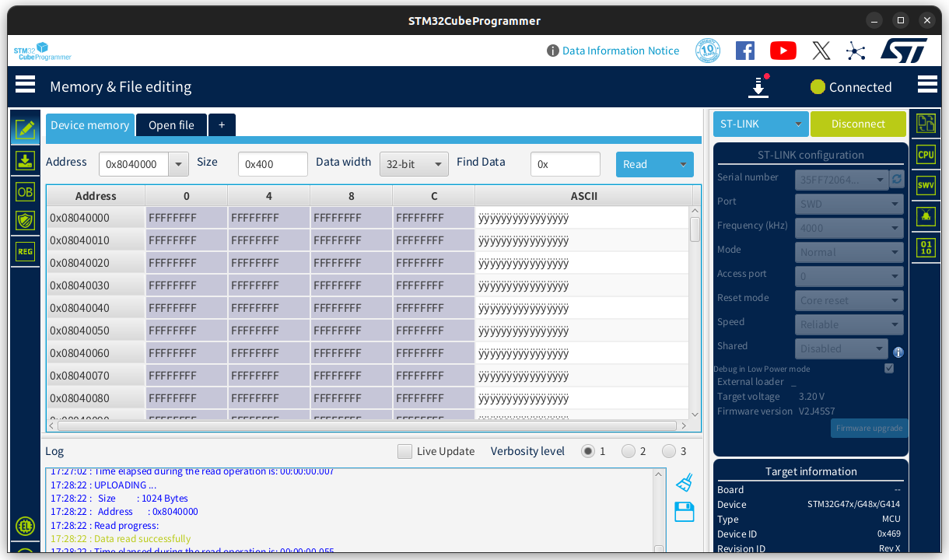Open the Speed Reliable dropdown
Viewport: 949px width, 560px height.
point(849,324)
